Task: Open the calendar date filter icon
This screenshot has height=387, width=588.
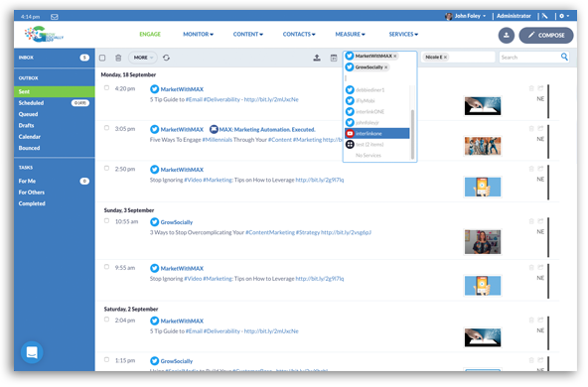Action: click(334, 58)
